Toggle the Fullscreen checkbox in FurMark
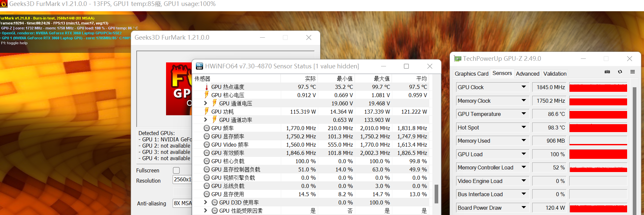The height and width of the screenshot is (215, 644). 176,170
